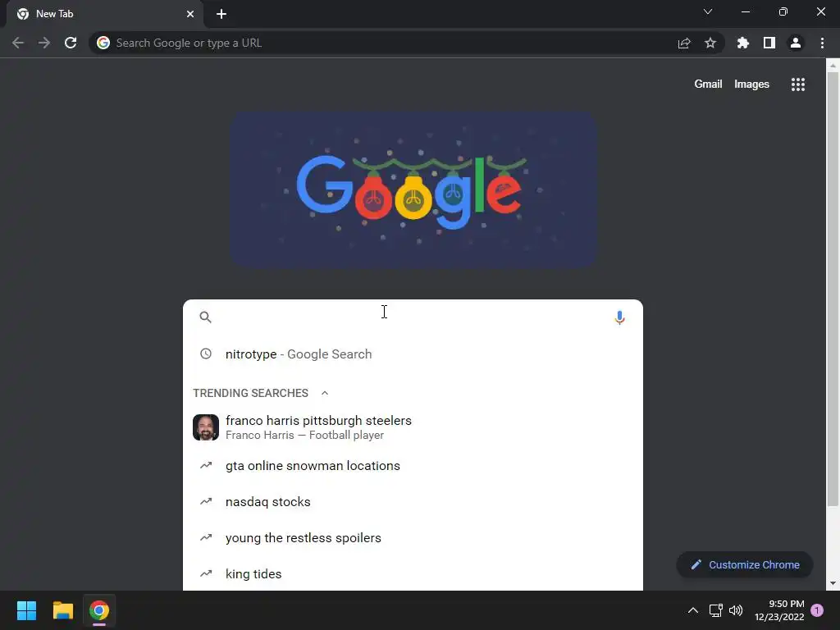
Task: Go back with the back arrow
Action: pyautogui.click(x=18, y=43)
